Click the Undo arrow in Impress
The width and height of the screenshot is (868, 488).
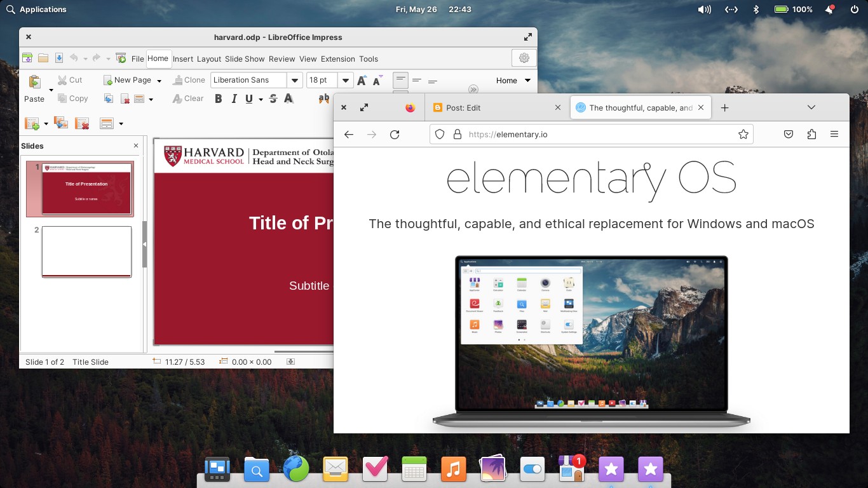click(74, 58)
